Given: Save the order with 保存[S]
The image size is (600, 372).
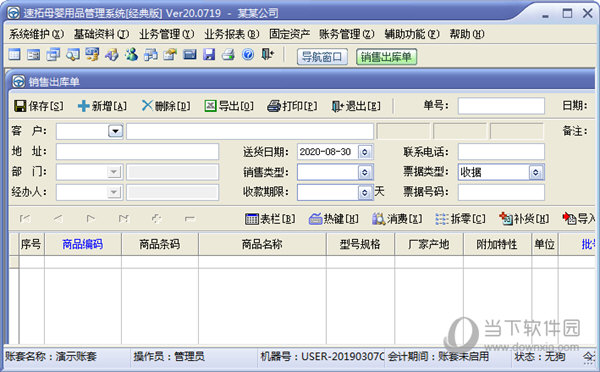Looking at the screenshot, I should click(39, 106).
